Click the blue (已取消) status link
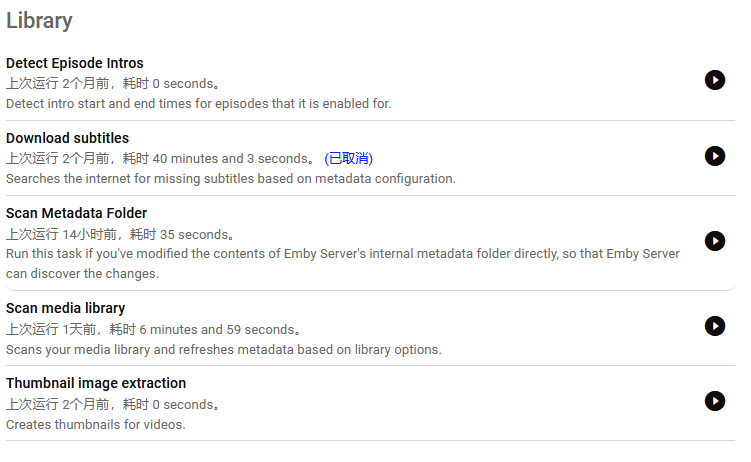 [348, 159]
